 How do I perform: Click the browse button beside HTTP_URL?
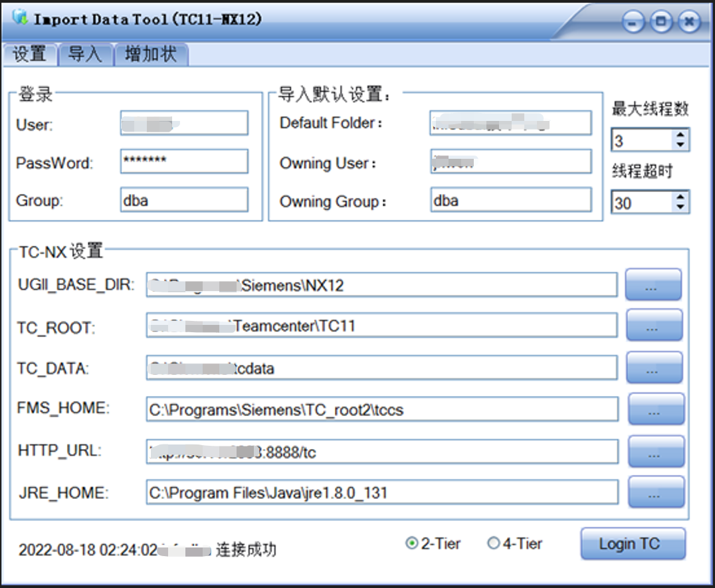tap(656, 451)
